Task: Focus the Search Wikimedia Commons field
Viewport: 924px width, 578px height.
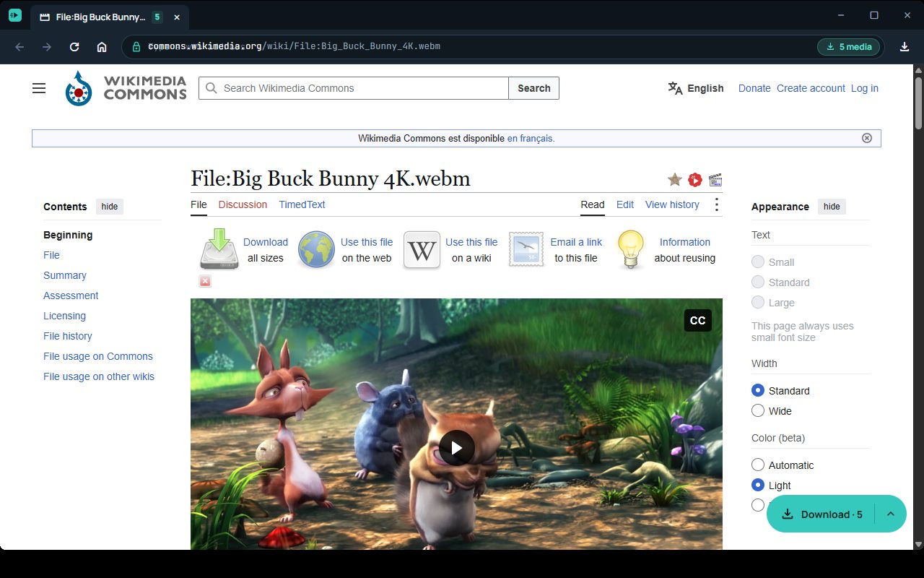Action: pos(354,88)
